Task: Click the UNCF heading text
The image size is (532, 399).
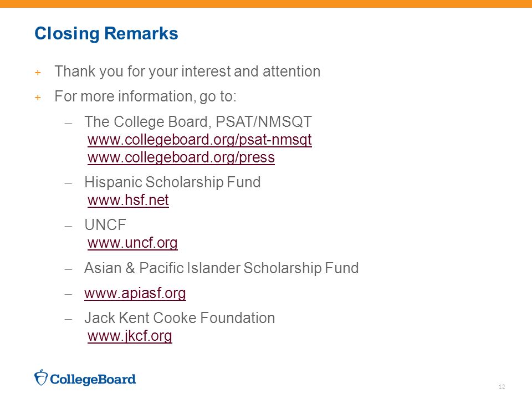Action: [105, 225]
